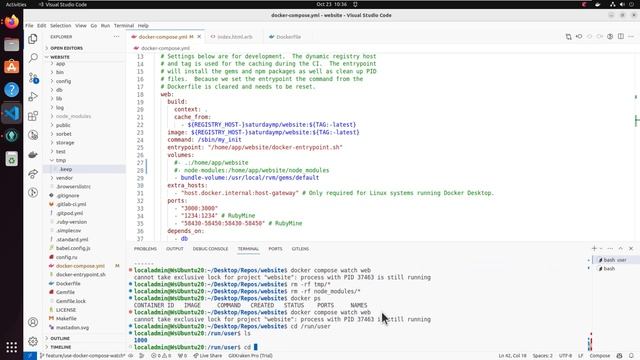Open the File menu
Image resolution: width=640 pixels, height=360 pixels.
tap(29, 25)
